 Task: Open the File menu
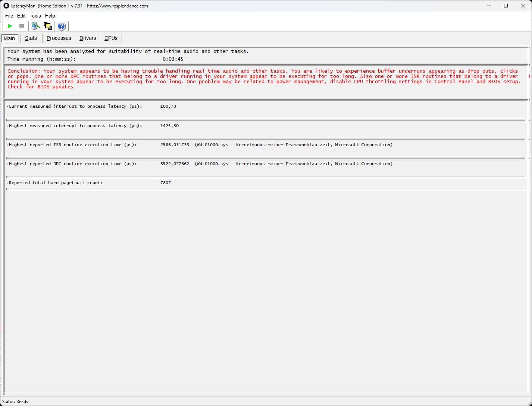point(9,16)
